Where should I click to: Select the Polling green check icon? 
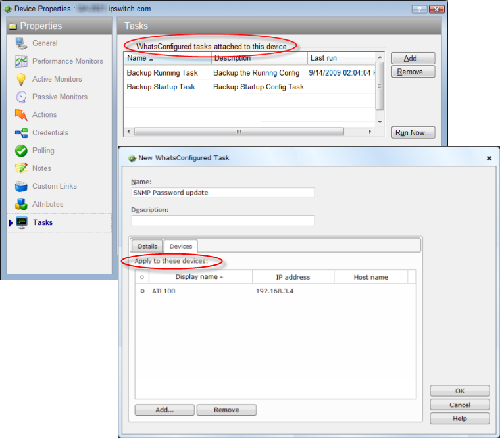coord(21,151)
